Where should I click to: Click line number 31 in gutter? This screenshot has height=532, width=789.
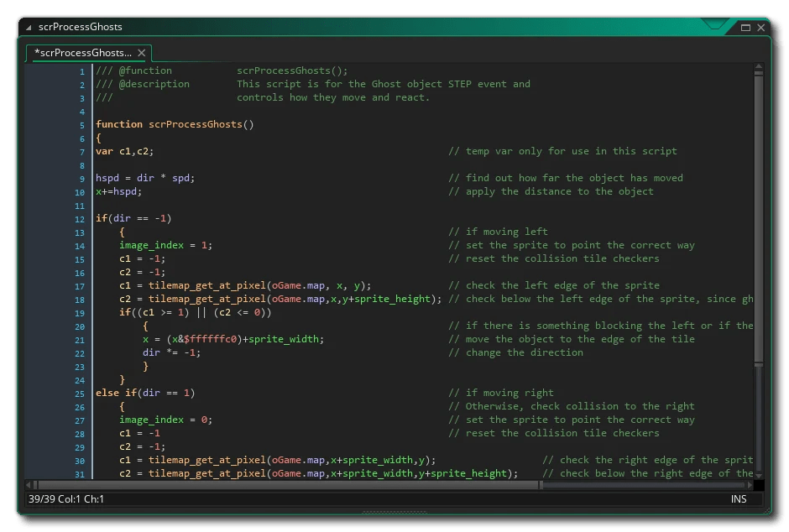80,474
